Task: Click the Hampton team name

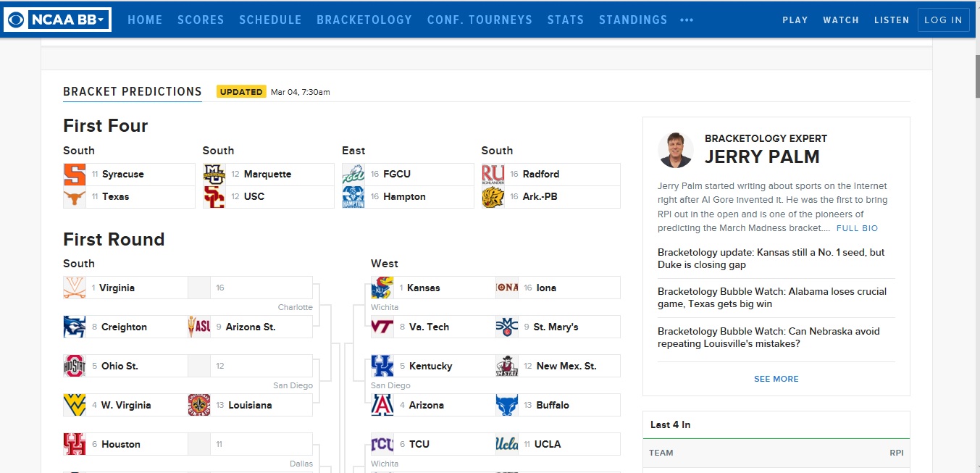Action: tap(404, 196)
